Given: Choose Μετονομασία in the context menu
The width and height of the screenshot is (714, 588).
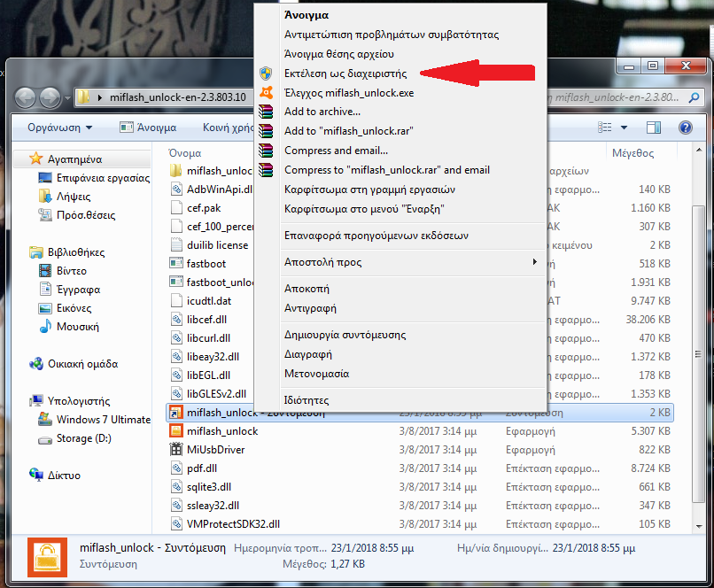Looking at the screenshot, I should pyautogui.click(x=316, y=373).
